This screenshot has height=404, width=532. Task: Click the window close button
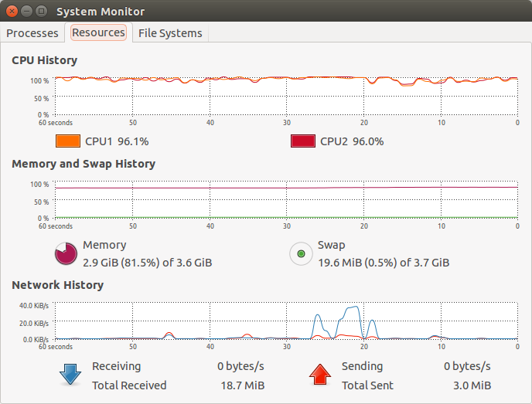point(12,11)
